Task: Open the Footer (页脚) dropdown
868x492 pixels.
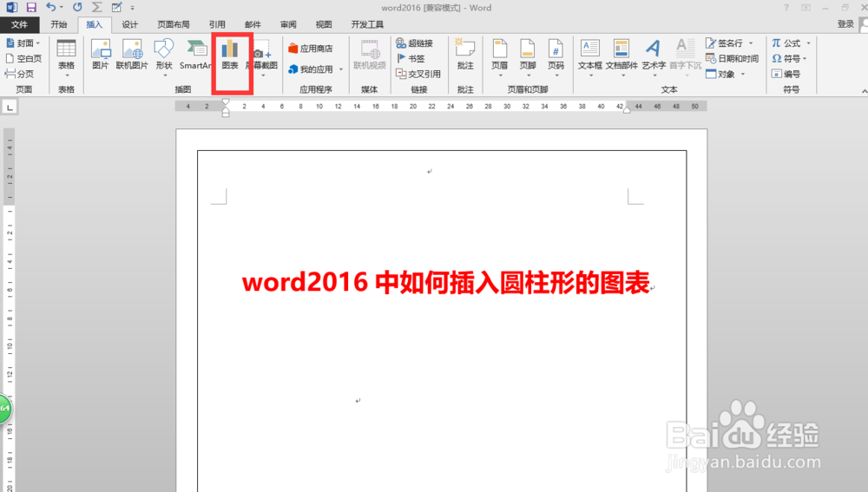Action: [x=528, y=57]
